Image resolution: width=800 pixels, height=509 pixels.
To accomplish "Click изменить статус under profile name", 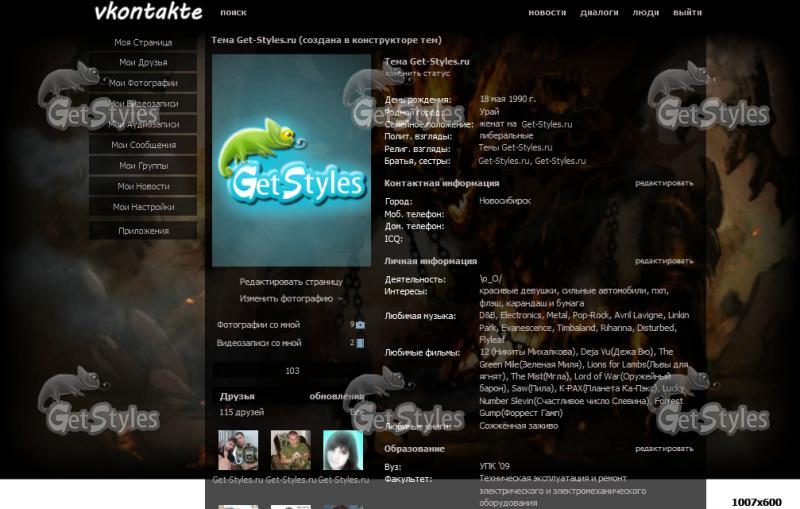I will [417, 73].
